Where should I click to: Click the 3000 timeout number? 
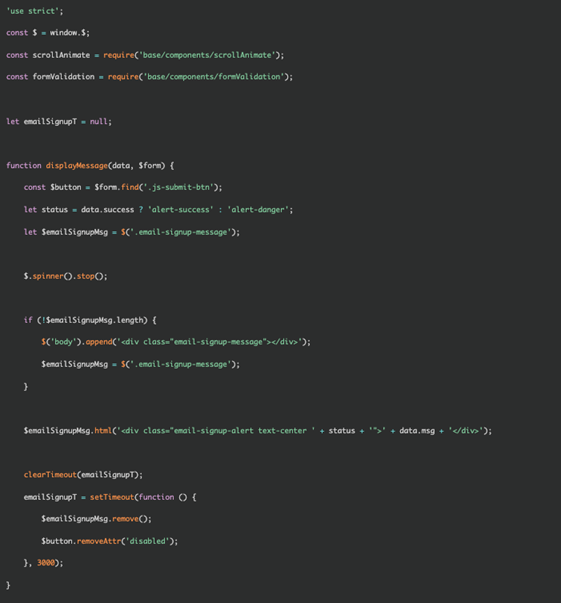coord(46,563)
